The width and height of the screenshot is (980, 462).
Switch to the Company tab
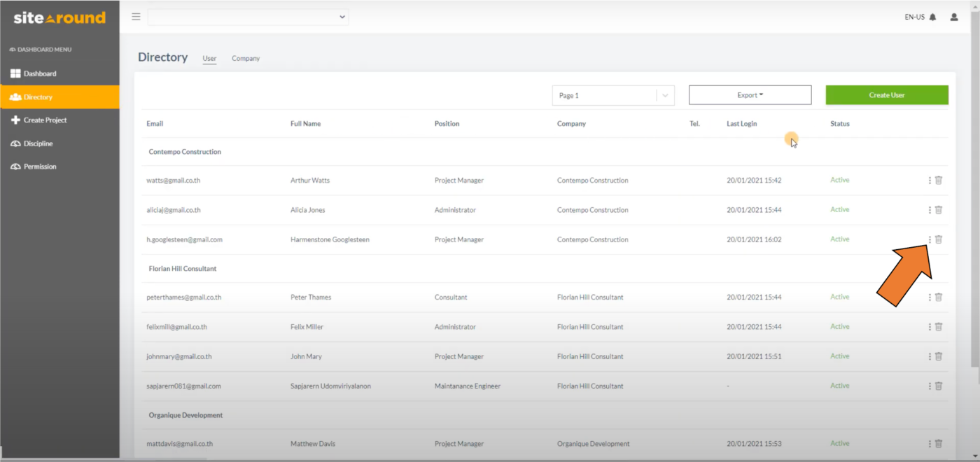[x=246, y=58]
